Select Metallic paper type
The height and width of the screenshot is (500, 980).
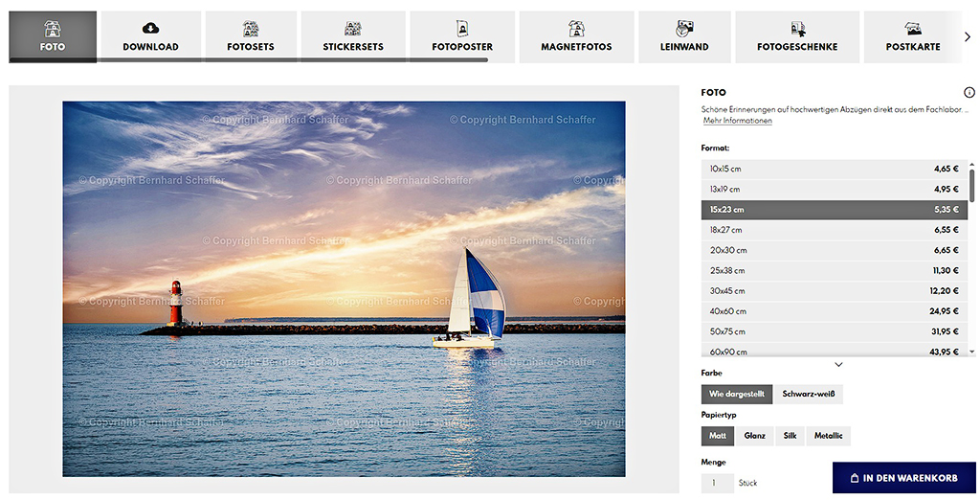click(x=828, y=436)
